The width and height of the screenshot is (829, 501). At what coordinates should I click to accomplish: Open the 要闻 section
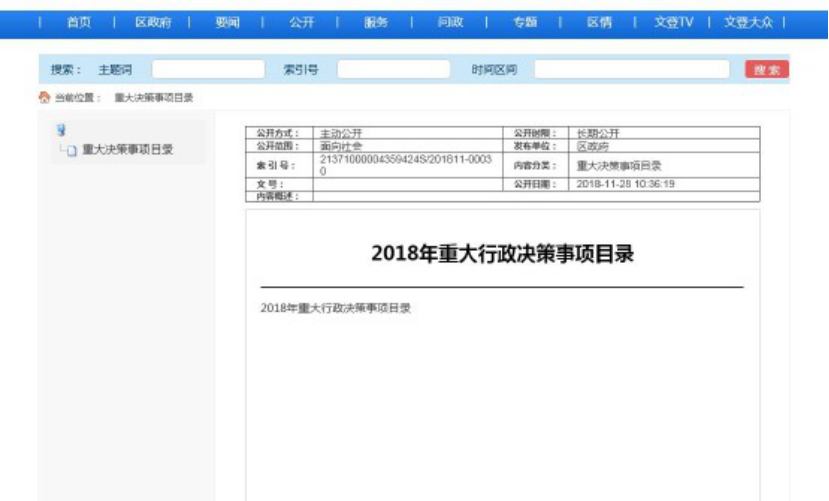[x=227, y=22]
